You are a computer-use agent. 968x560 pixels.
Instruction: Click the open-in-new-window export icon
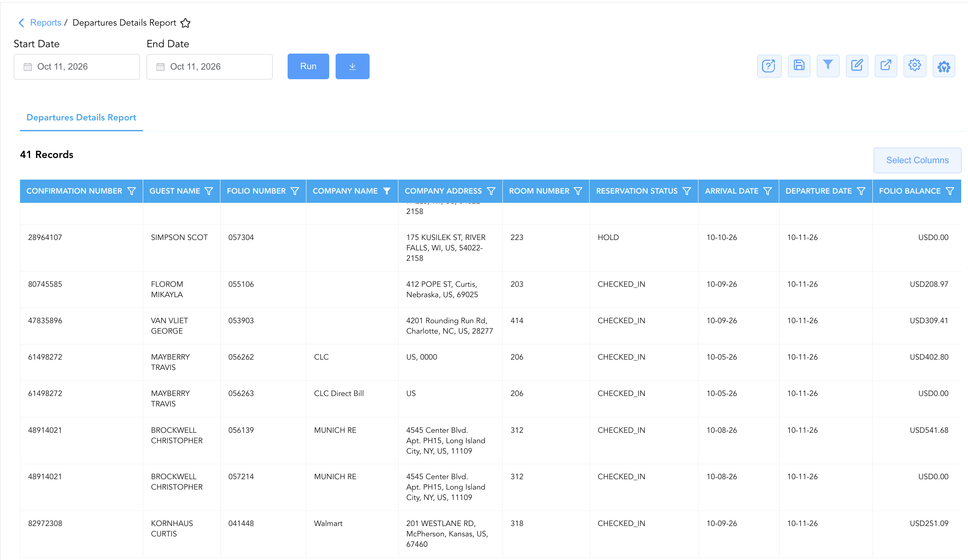point(886,66)
